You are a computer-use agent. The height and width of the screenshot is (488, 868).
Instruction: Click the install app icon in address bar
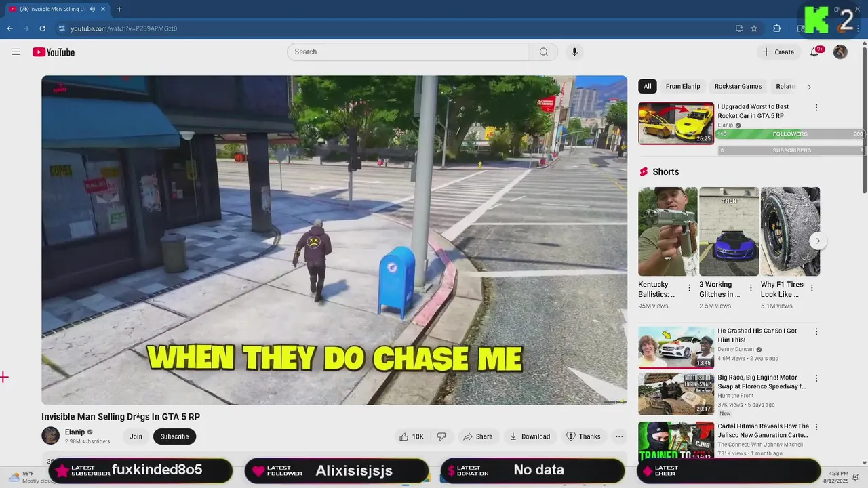(739, 28)
